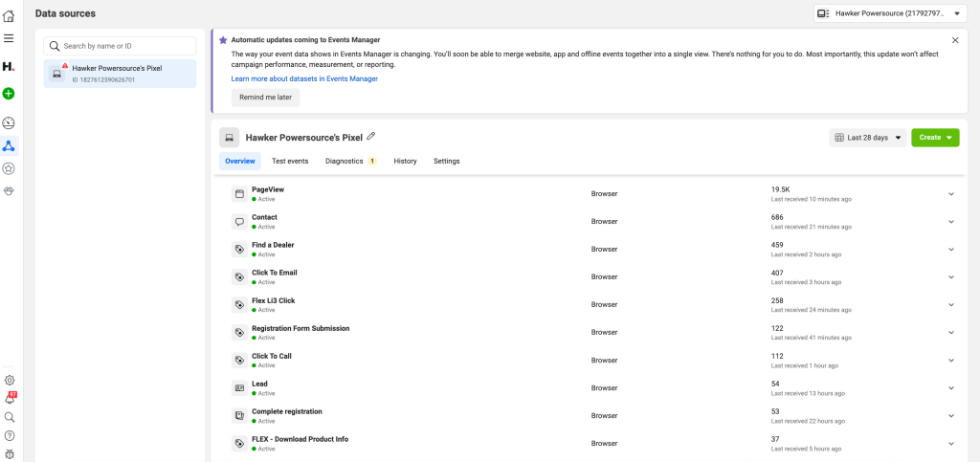Image resolution: width=980 pixels, height=462 pixels.
Task: Click the Remind me later button
Action: [265, 98]
